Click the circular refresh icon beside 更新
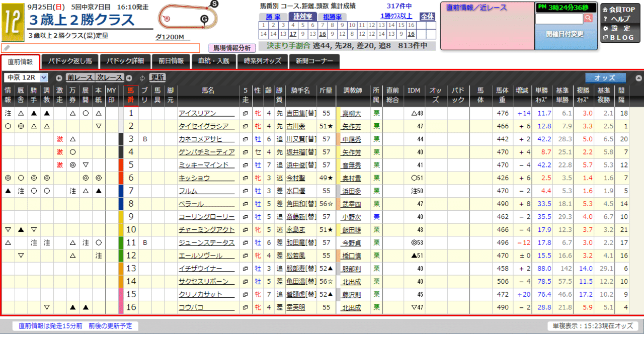 [142, 78]
